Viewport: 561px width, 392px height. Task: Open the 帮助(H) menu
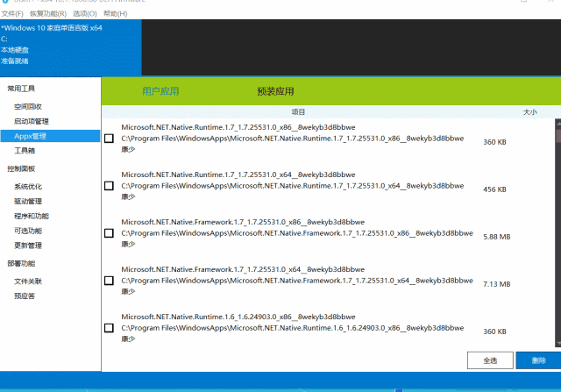tap(115, 14)
